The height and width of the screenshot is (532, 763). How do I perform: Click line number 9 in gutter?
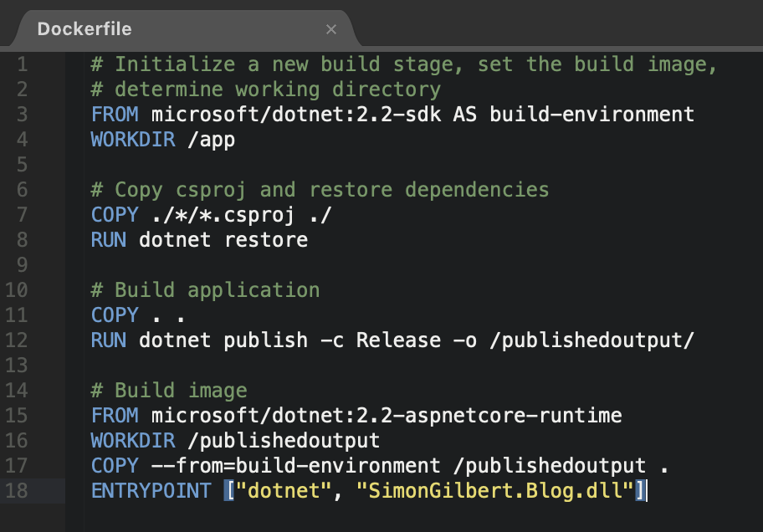pos(22,265)
